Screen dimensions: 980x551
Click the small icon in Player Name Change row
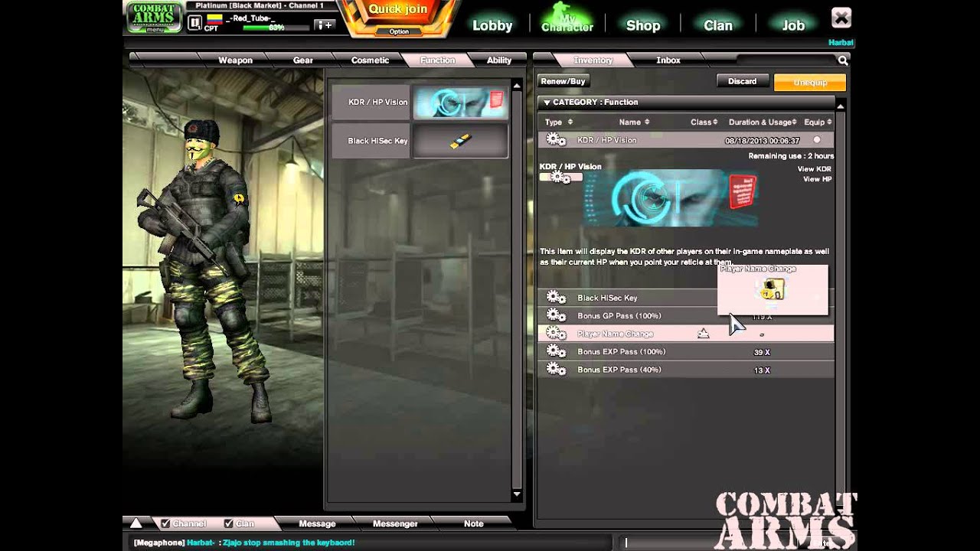click(703, 334)
